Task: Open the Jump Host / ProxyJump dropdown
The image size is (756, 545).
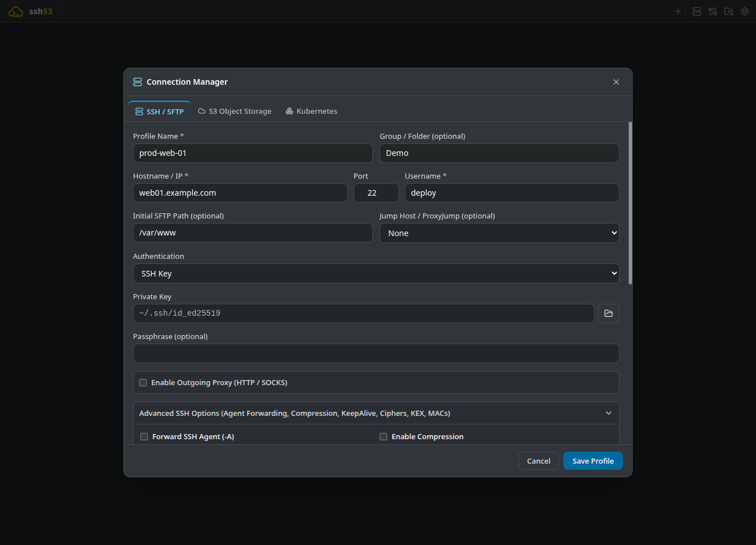Action: pyautogui.click(x=500, y=233)
